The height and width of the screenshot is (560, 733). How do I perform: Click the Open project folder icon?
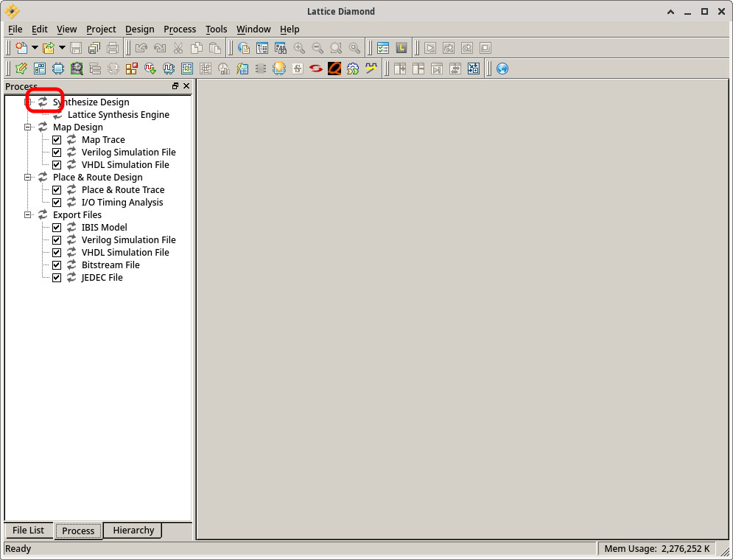[49, 48]
